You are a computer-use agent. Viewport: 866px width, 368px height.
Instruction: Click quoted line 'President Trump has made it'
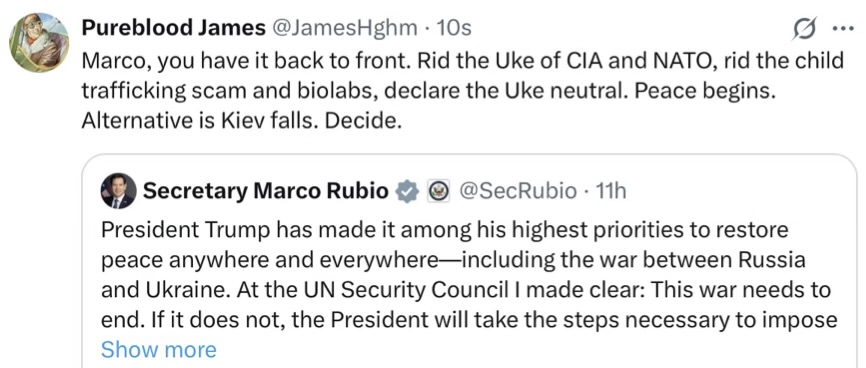pyautogui.click(x=445, y=229)
